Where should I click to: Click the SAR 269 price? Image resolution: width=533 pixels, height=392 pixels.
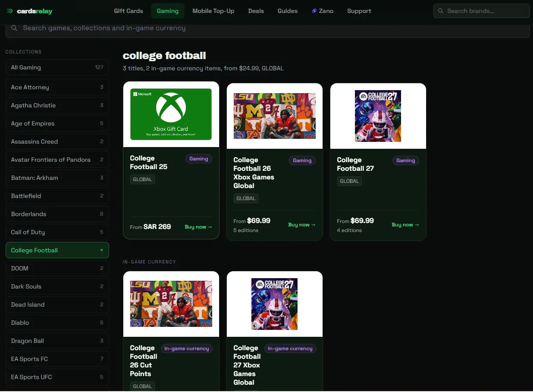coord(157,227)
